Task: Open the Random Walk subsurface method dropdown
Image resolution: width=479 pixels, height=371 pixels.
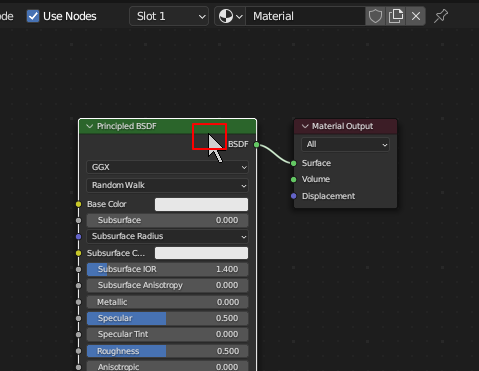Action: point(167,185)
